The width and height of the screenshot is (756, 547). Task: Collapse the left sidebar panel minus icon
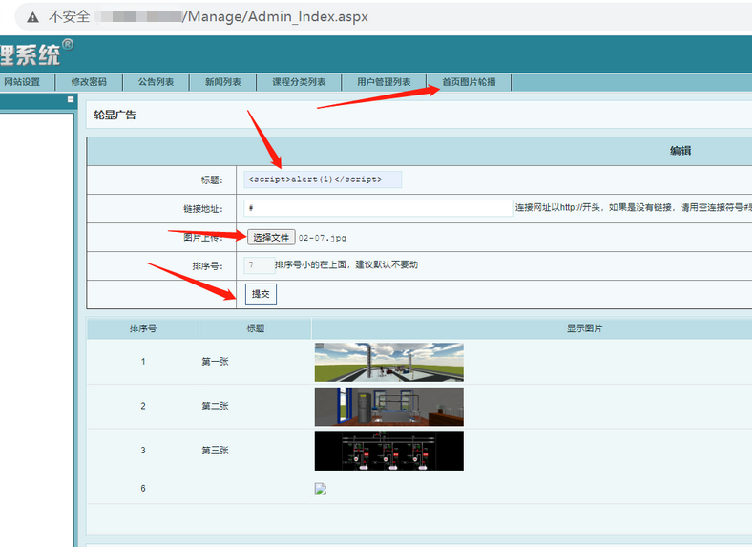71,99
